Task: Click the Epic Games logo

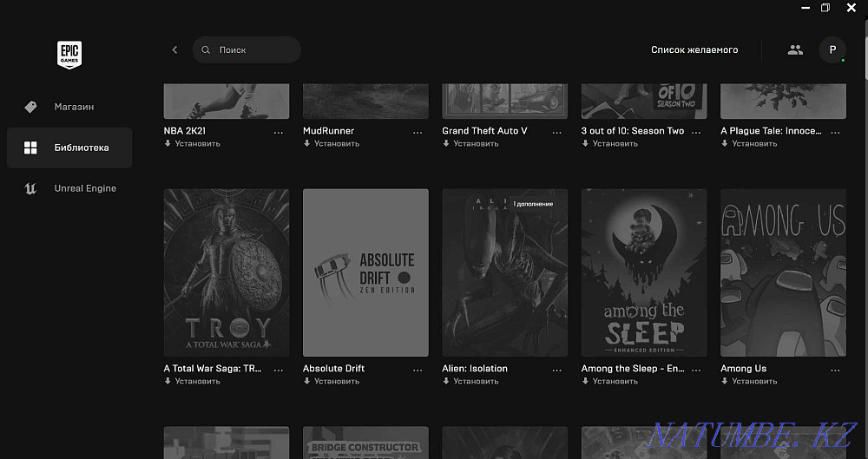Action: click(x=69, y=54)
